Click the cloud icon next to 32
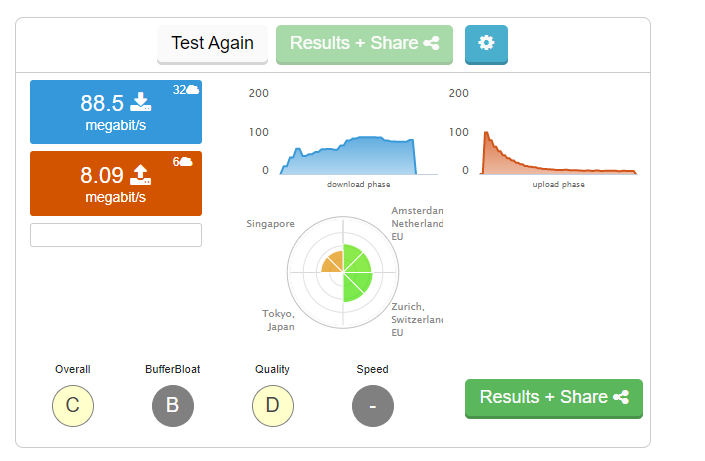This screenshot has height=461, width=705. [192, 90]
